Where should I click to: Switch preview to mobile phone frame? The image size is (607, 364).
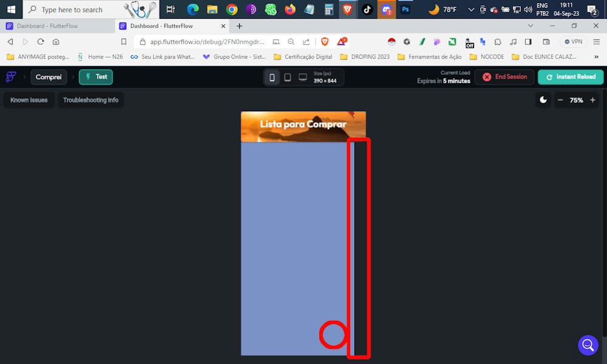(272, 77)
